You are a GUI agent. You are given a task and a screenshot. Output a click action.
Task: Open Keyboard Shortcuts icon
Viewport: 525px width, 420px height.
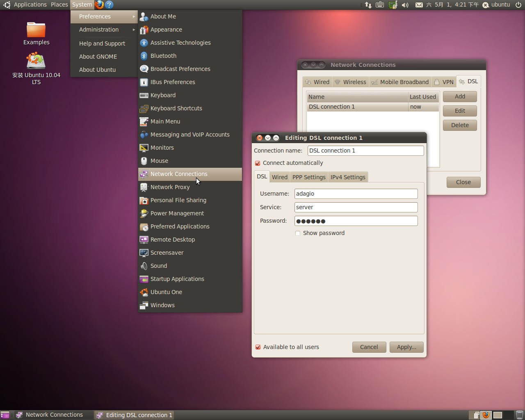(x=144, y=108)
